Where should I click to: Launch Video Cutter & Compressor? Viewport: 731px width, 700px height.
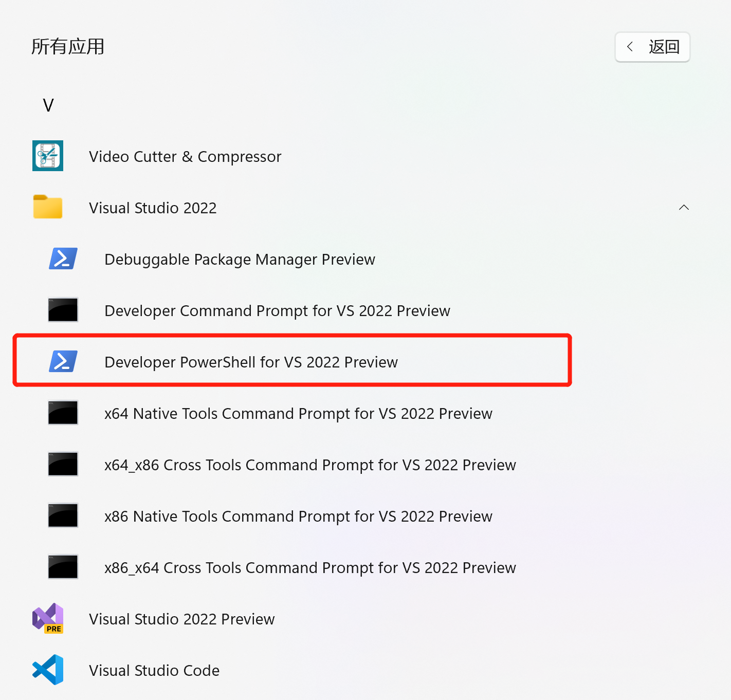point(185,157)
